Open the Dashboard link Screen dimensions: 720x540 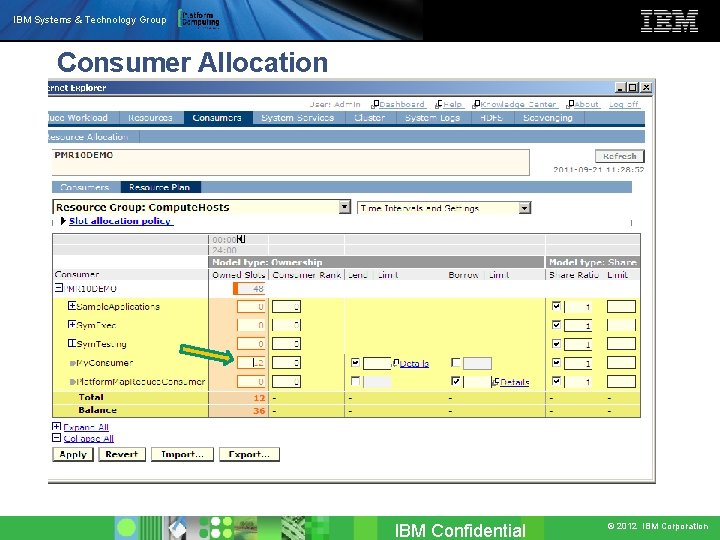(x=402, y=105)
